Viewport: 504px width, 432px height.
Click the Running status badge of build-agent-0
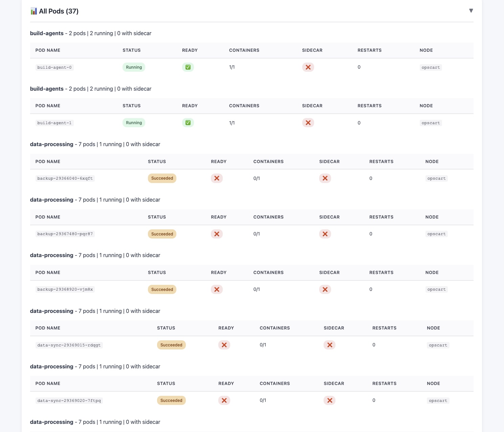tap(134, 67)
